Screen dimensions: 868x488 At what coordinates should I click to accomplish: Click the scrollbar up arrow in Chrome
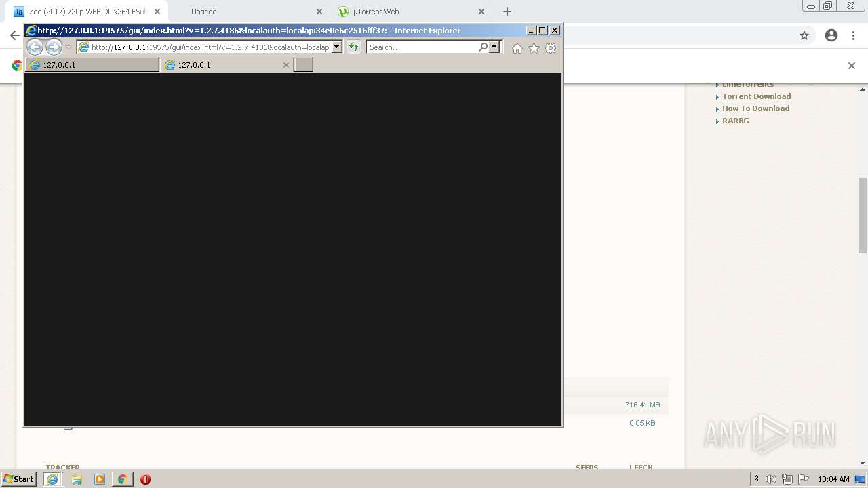tap(863, 89)
